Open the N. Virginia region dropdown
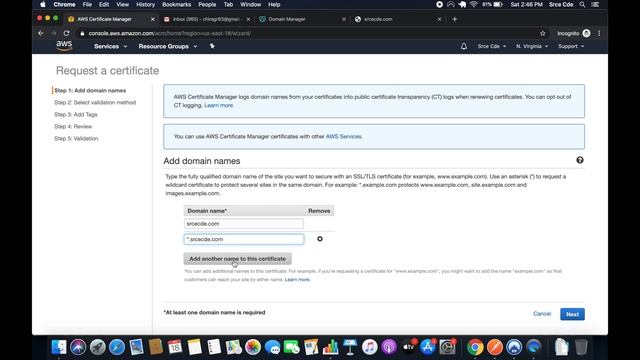640x360 pixels. pyautogui.click(x=532, y=47)
